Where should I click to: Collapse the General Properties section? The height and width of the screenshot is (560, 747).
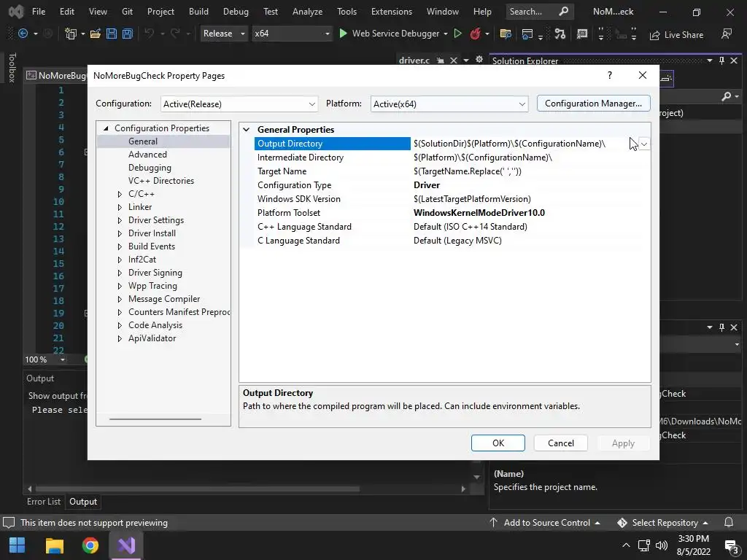(x=247, y=130)
